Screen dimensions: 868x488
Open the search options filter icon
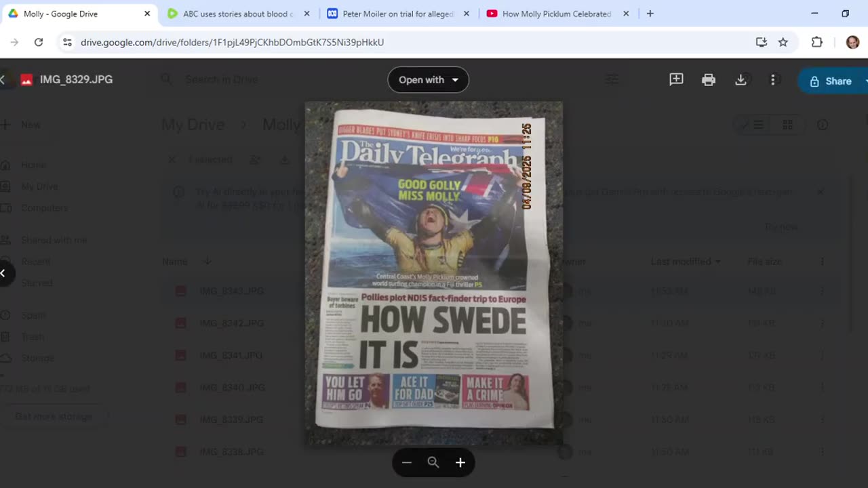click(x=612, y=80)
